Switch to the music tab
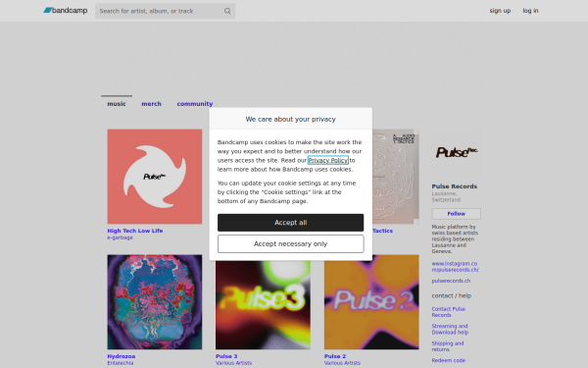Screen dimensions: 588x368 click(x=117, y=104)
